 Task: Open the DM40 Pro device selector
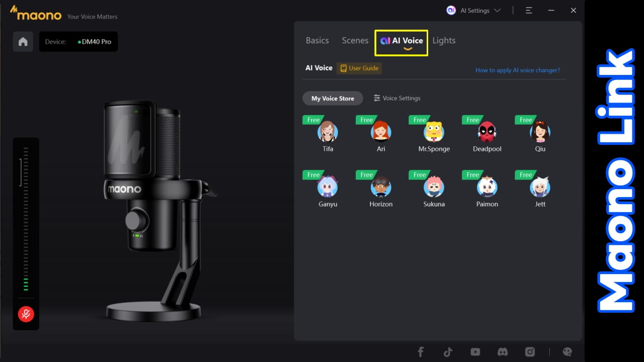78,42
